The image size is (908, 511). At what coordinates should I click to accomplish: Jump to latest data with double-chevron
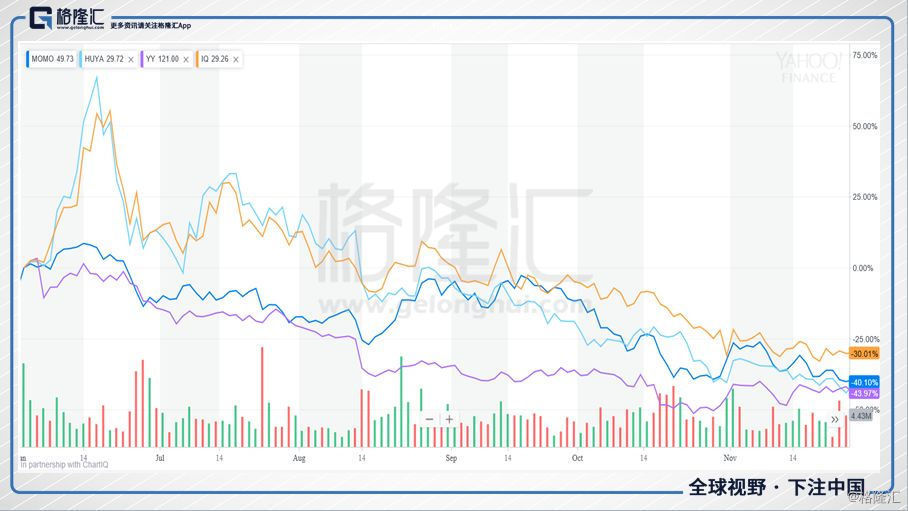(835, 419)
